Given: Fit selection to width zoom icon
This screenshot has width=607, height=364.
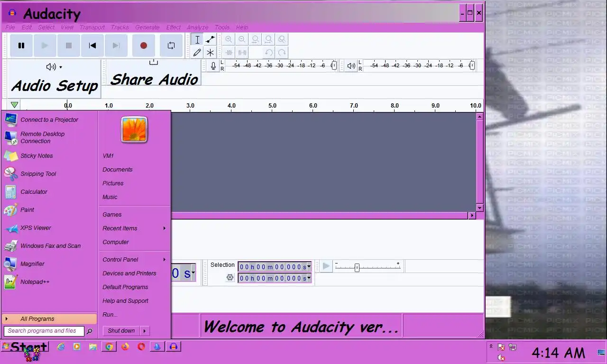Looking at the screenshot, I should coord(256,40).
